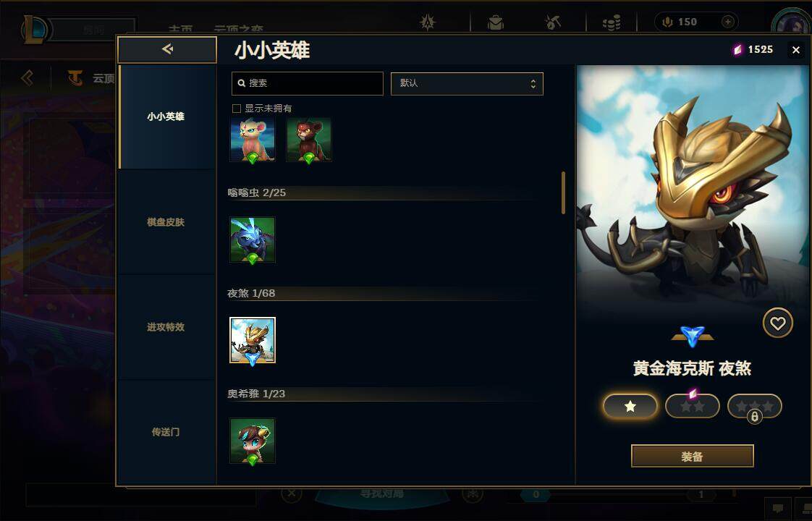Select the locked three-star tier
Image resolution: width=812 pixels, height=521 pixels.
755,406
